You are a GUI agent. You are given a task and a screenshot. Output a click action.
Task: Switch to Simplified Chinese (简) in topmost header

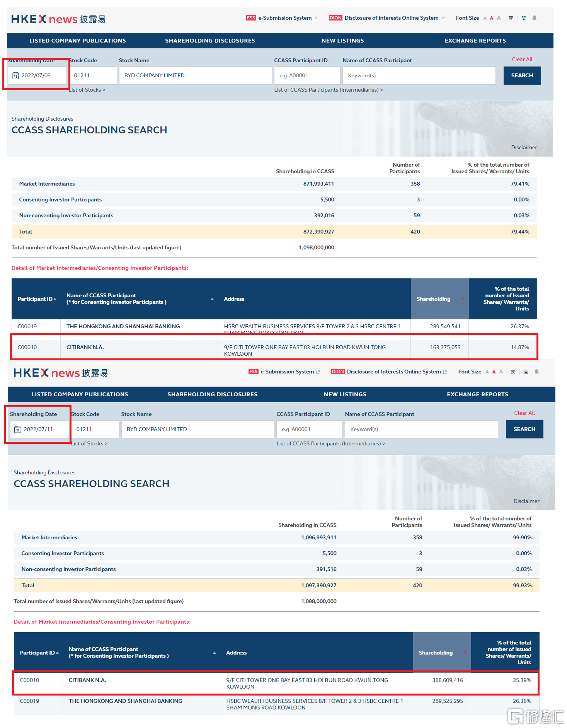click(x=523, y=18)
